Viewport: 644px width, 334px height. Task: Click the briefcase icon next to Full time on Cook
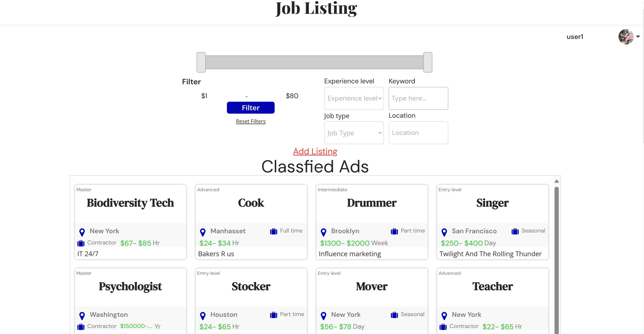click(x=273, y=231)
